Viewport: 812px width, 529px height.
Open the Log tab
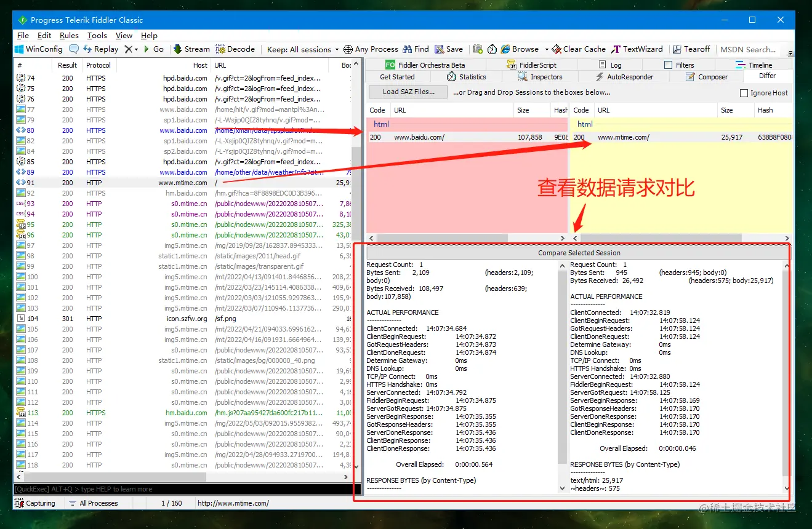click(609, 65)
